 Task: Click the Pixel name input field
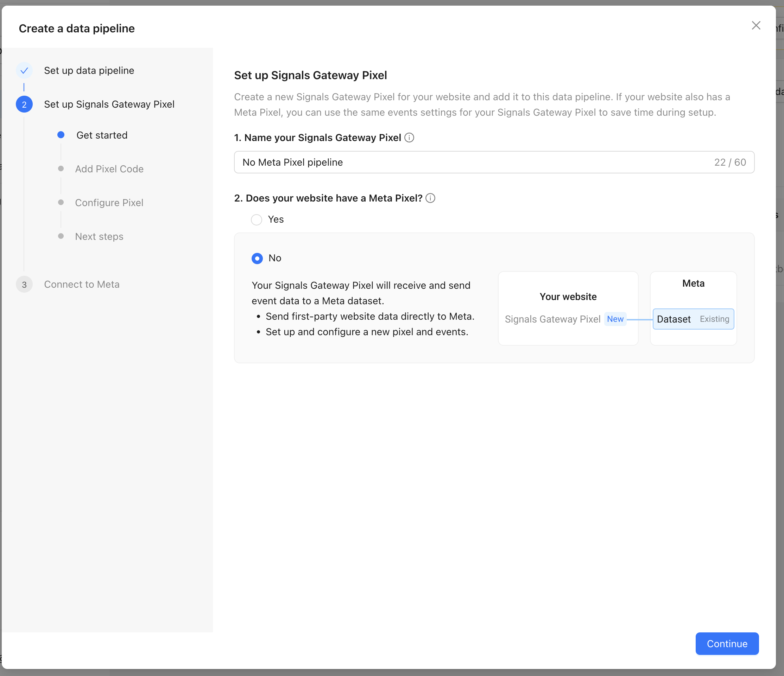click(x=473, y=162)
